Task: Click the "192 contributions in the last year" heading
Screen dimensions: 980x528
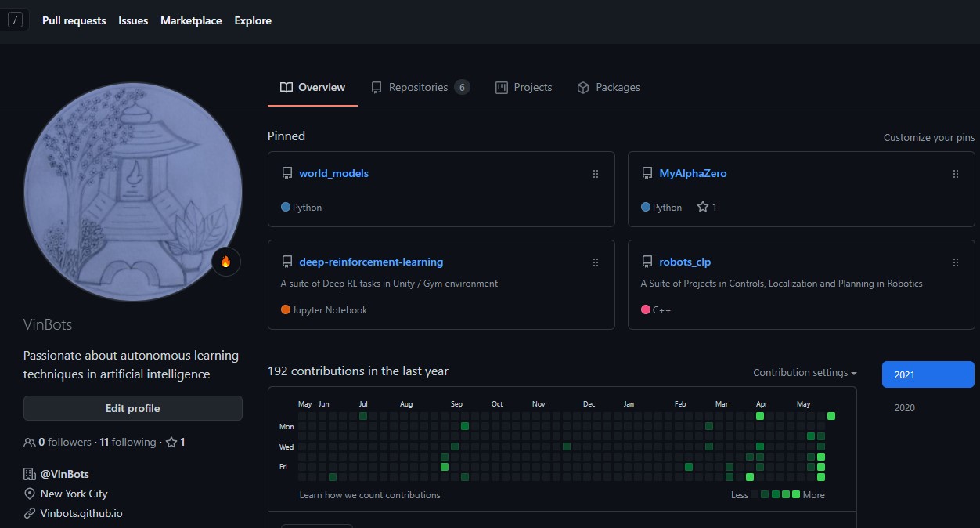Action: [358, 371]
